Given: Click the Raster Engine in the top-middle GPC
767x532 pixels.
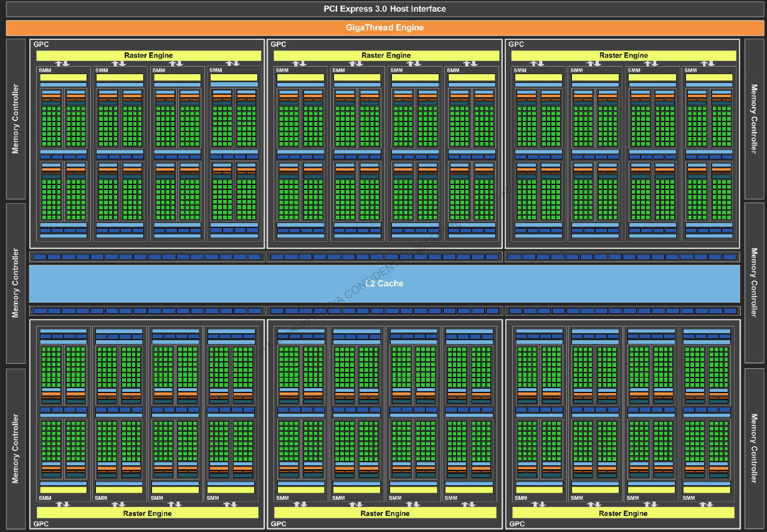Looking at the screenshot, I should [x=386, y=55].
